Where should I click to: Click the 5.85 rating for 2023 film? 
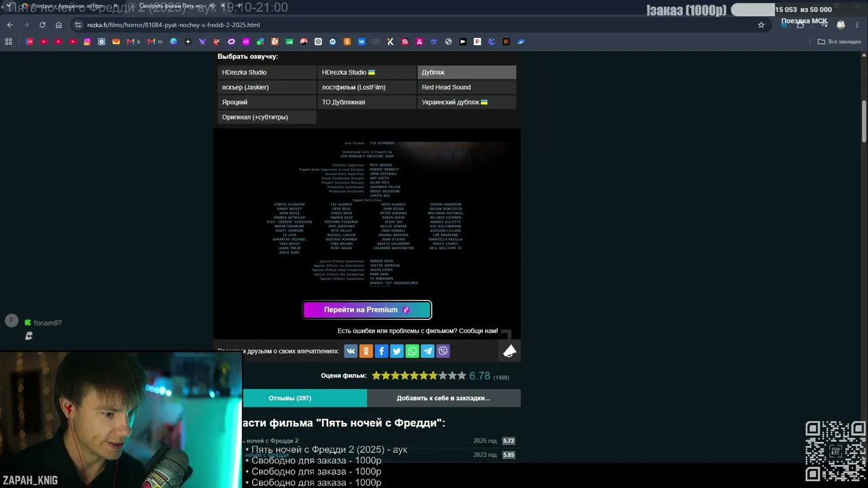coord(509,455)
